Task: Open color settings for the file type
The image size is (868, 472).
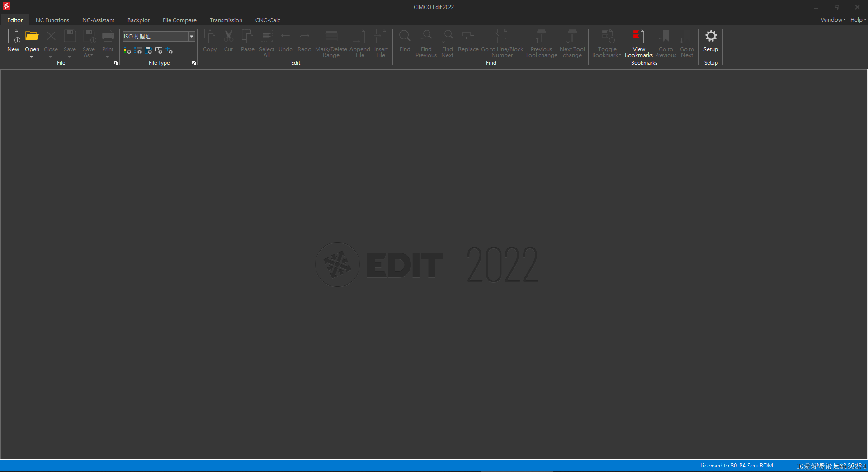Action: (x=127, y=50)
